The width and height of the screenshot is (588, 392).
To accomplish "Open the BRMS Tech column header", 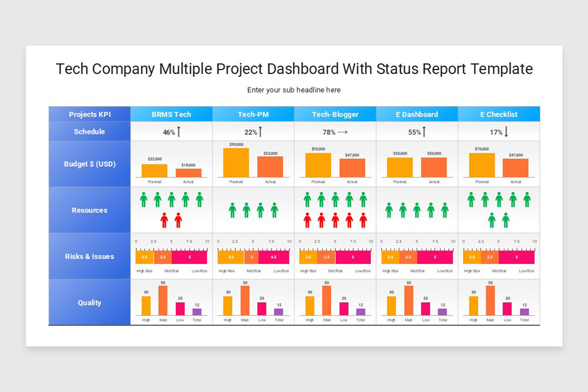I will point(171,114).
